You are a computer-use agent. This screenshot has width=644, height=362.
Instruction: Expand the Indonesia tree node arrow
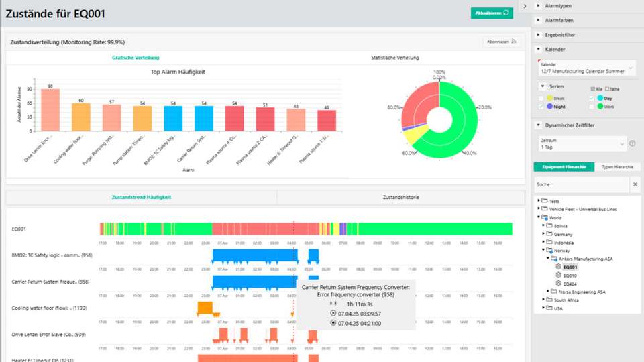click(543, 242)
